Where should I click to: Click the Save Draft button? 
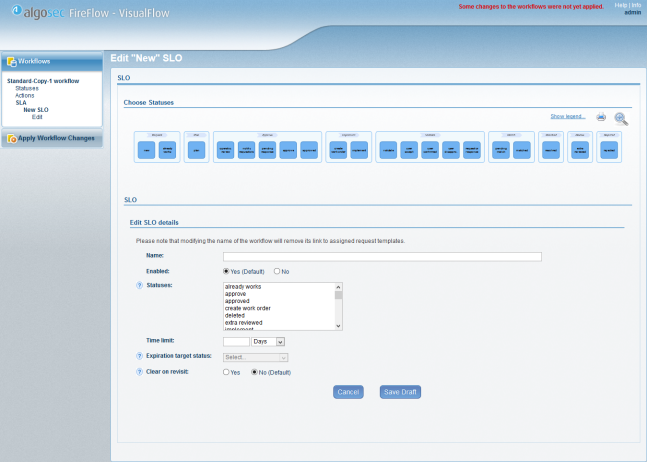tap(400, 392)
